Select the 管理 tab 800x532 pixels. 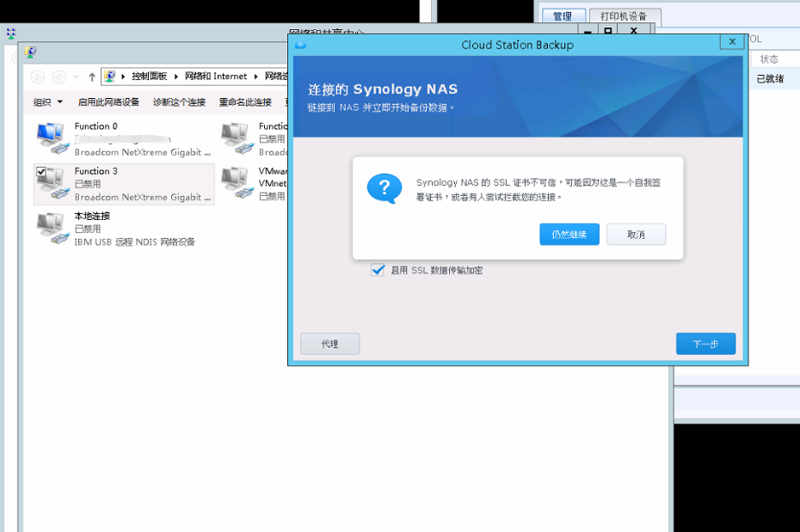pos(563,16)
